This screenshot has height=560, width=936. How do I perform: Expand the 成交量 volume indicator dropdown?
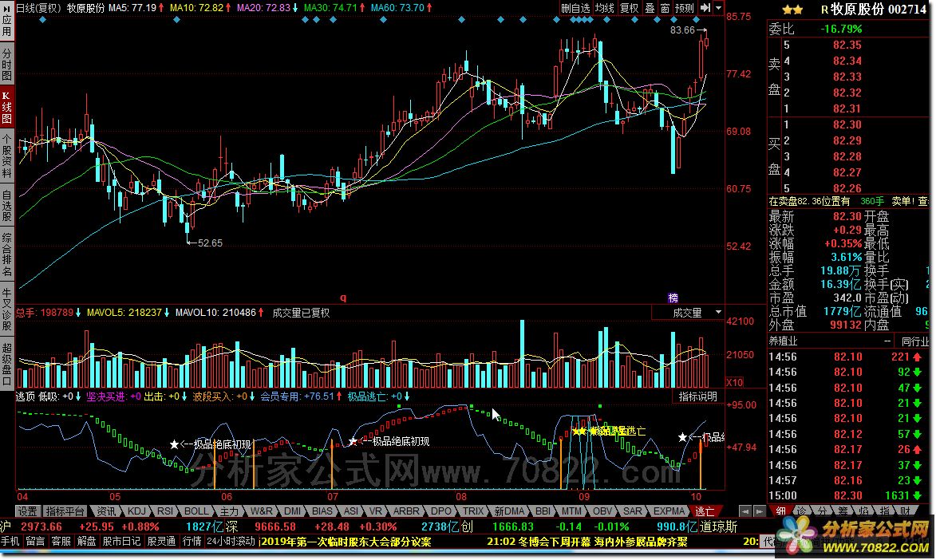[719, 313]
